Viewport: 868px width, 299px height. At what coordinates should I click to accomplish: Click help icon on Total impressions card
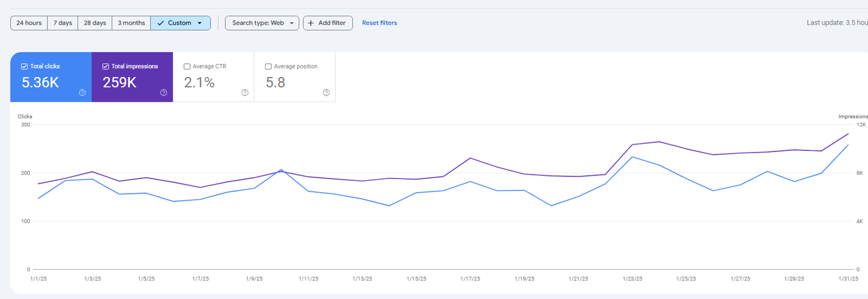tap(164, 92)
